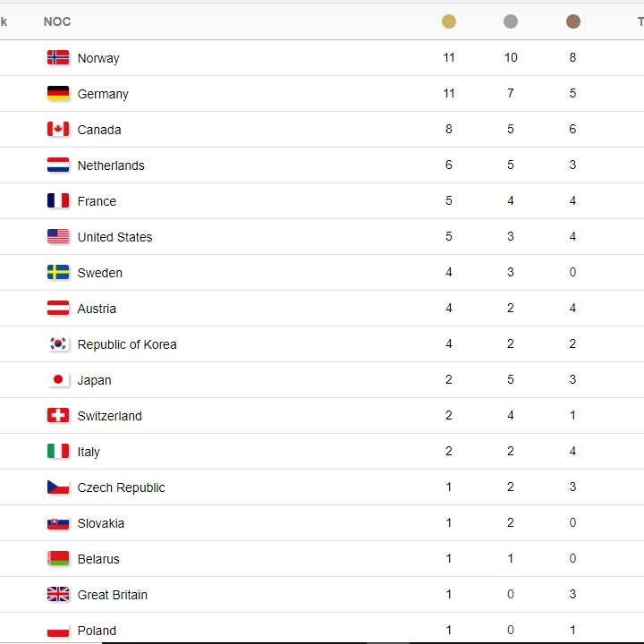The image size is (644, 644).
Task: Click Norway's gold medal count 11
Action: [x=449, y=57]
